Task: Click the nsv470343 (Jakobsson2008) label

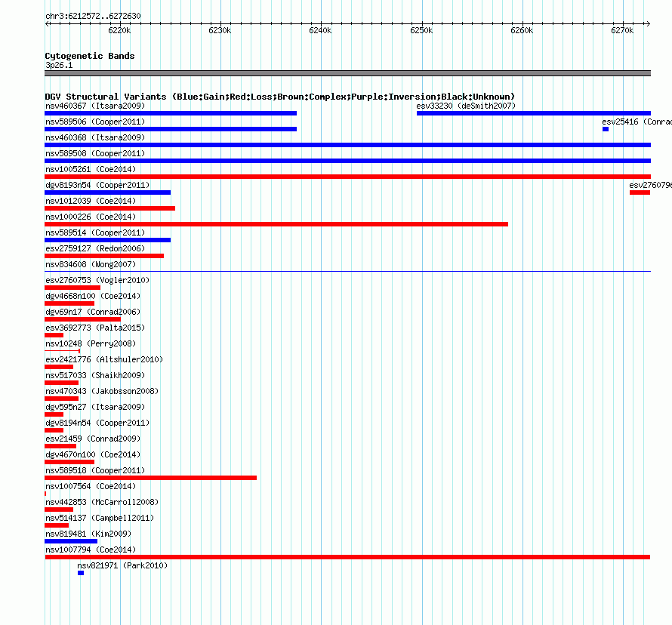Action: 102,391
